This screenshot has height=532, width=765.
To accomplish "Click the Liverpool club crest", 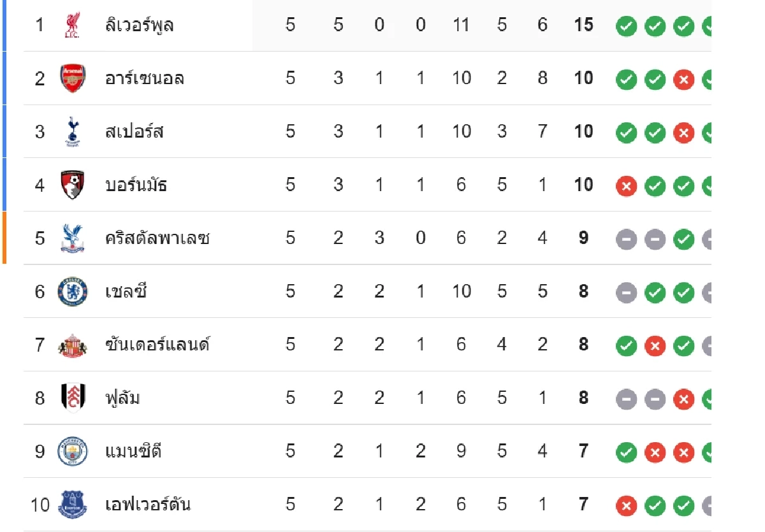I will coord(72,25).
